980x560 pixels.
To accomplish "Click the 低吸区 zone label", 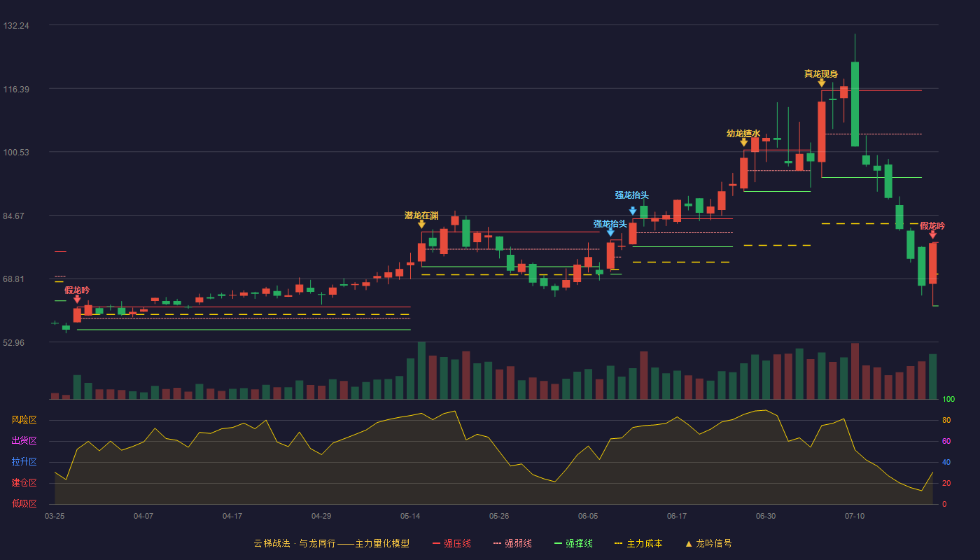I will pyautogui.click(x=24, y=503).
